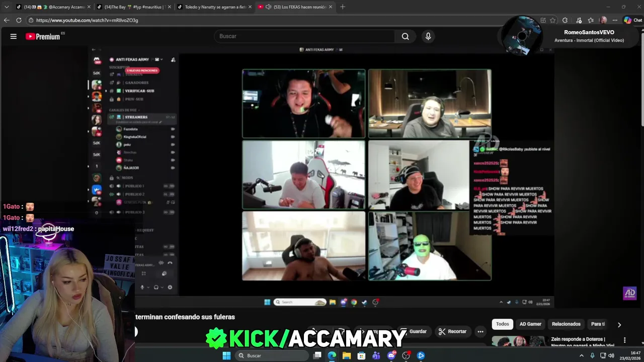Open Discord microphone options arrow

[x=148, y=288]
